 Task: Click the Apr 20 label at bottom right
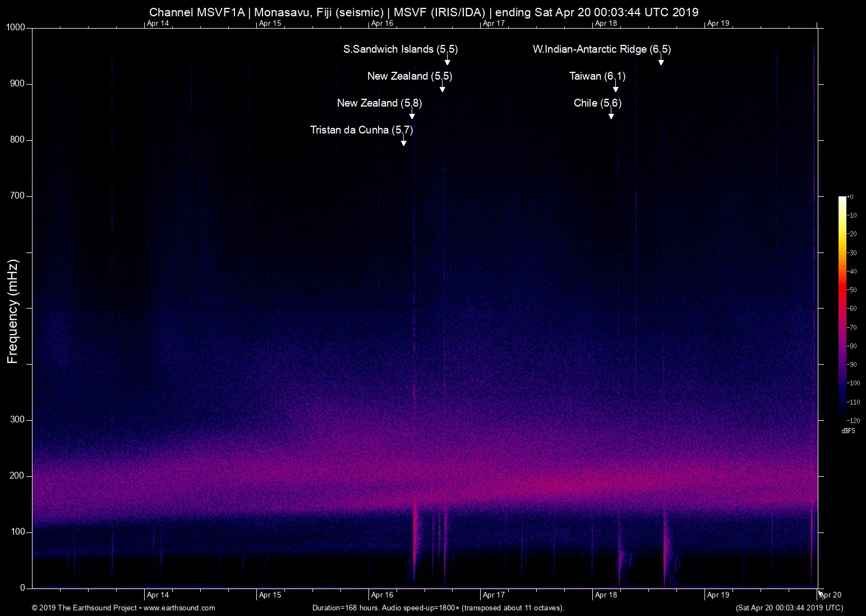point(830,595)
